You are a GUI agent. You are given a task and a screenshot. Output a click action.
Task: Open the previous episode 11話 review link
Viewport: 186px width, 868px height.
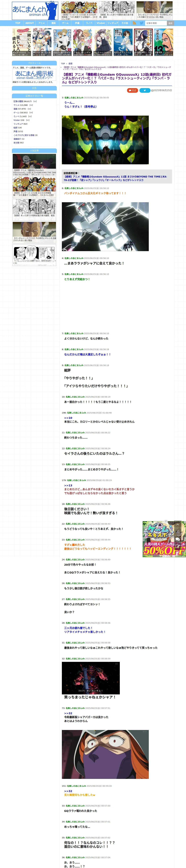[115, 178]
